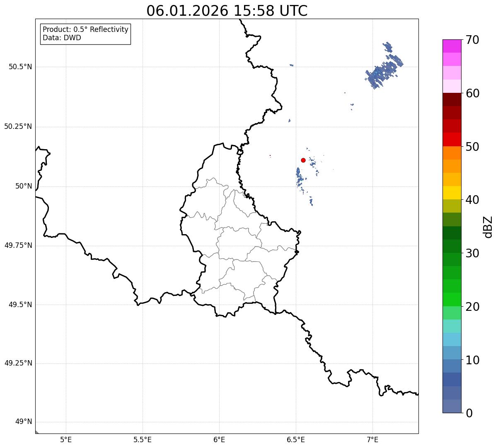Click the 49.25°N latitude label
Image resolution: width=498 pixels, height=448 pixels.
(18, 363)
